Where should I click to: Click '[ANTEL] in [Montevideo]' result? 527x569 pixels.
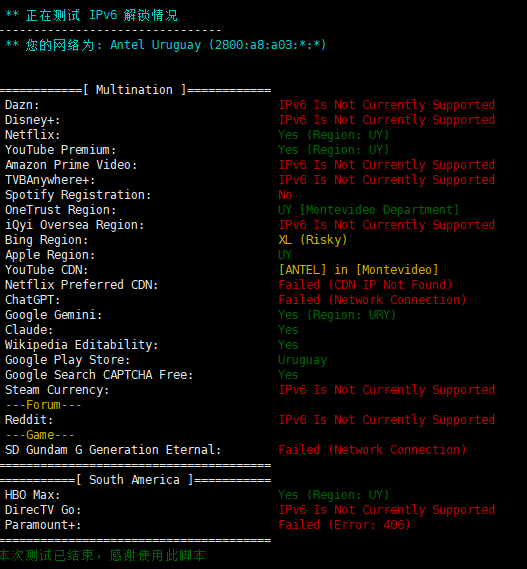[359, 270]
